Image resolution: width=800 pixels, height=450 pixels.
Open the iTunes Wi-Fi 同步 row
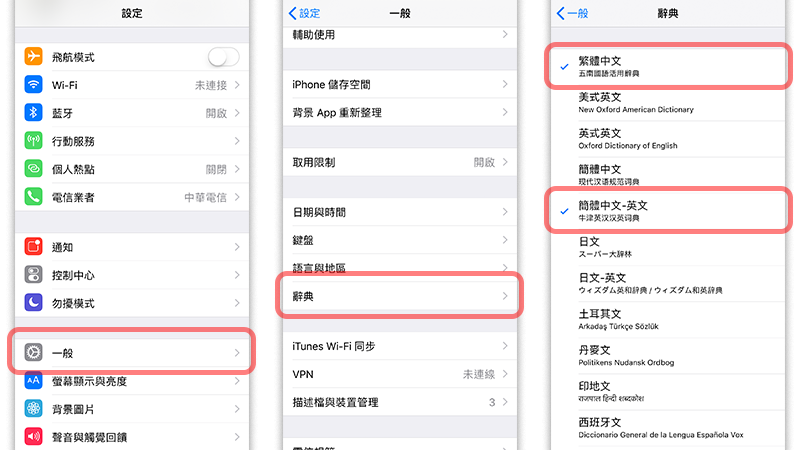pyautogui.click(x=400, y=346)
